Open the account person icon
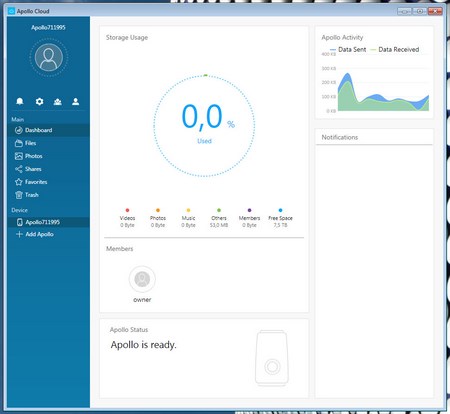450x414 pixels. [x=76, y=101]
